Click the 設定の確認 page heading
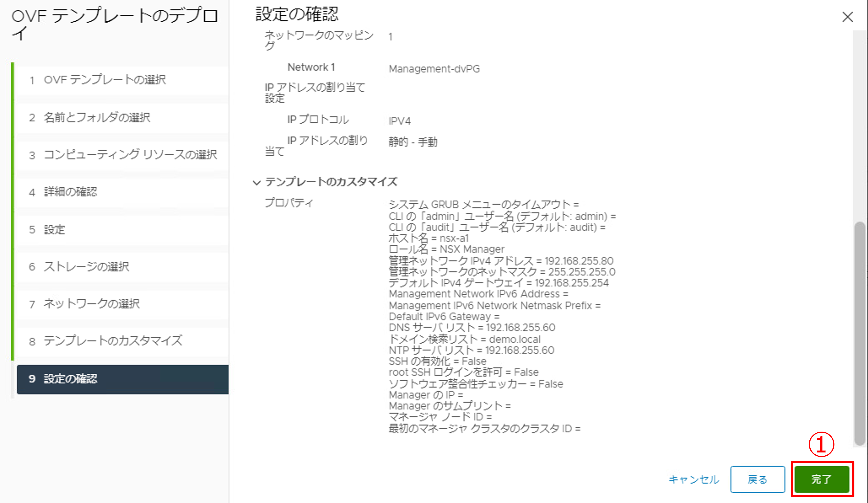This screenshot has width=868, height=503. pos(297,14)
